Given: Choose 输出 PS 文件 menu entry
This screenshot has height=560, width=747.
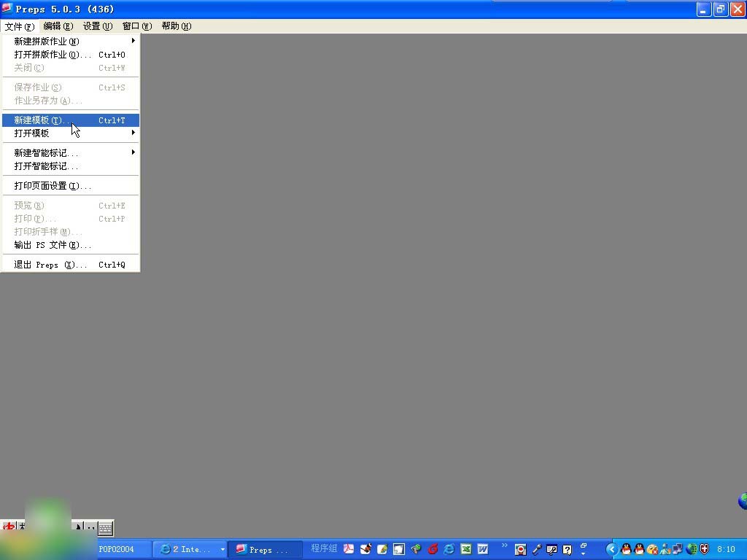Looking at the screenshot, I should coord(71,245).
